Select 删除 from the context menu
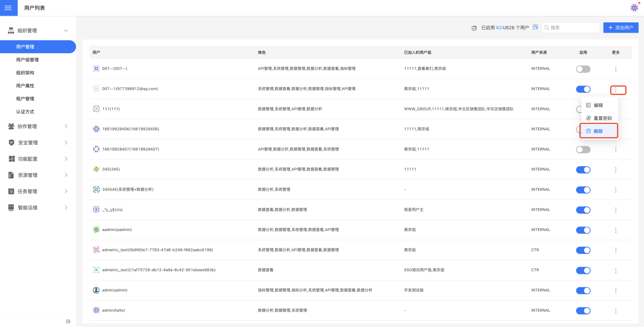 click(598, 131)
